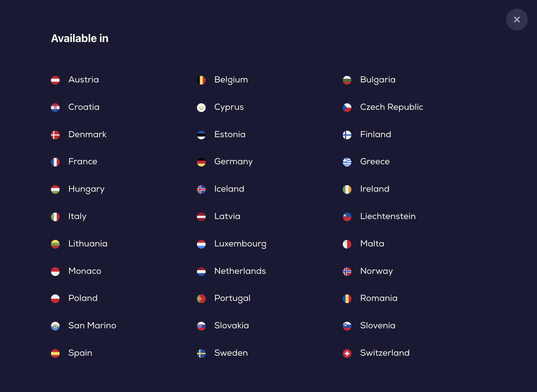Click the Iceland flag icon
Screen dimensions: 537x392
coord(201,189)
